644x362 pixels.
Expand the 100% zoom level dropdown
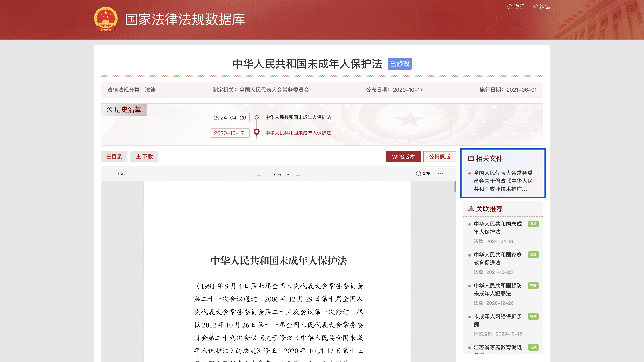pyautogui.click(x=288, y=175)
